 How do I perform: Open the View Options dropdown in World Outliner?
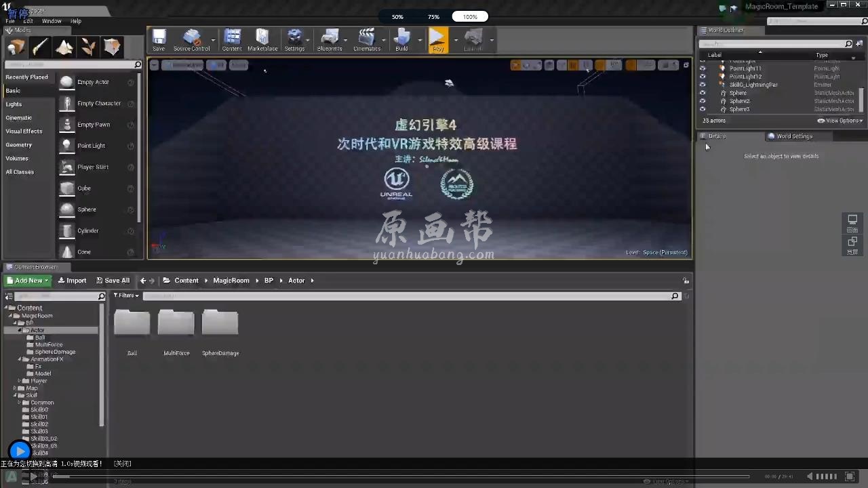(x=840, y=121)
